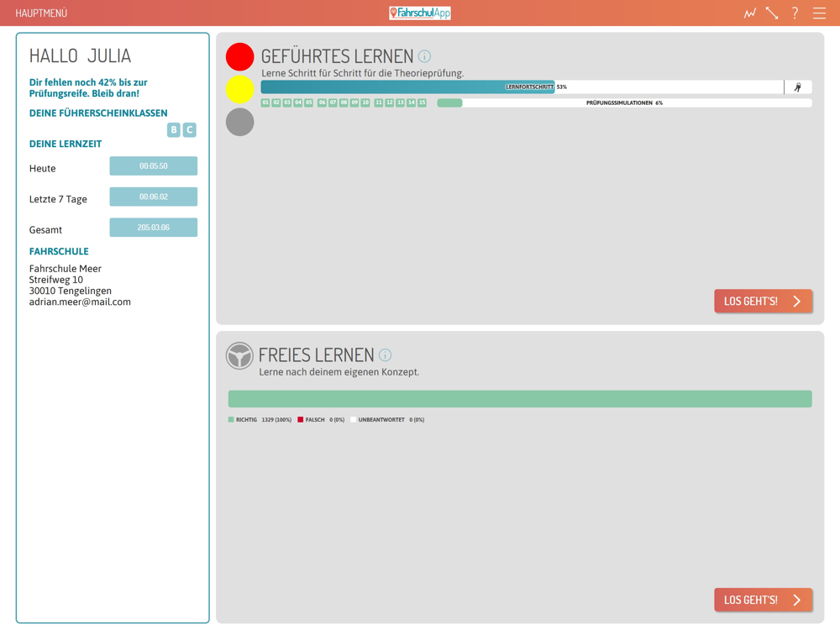Select license class B badge
The height and width of the screenshot is (630, 840).
[174, 129]
